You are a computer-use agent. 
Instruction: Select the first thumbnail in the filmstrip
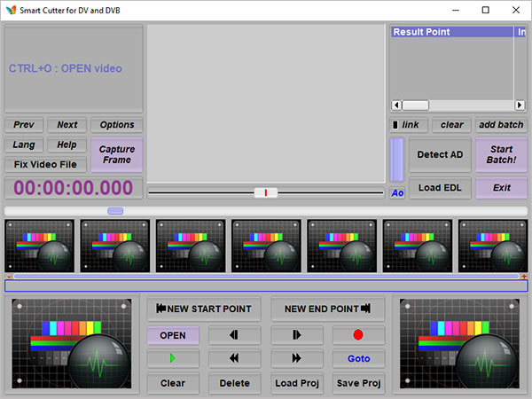(39, 246)
